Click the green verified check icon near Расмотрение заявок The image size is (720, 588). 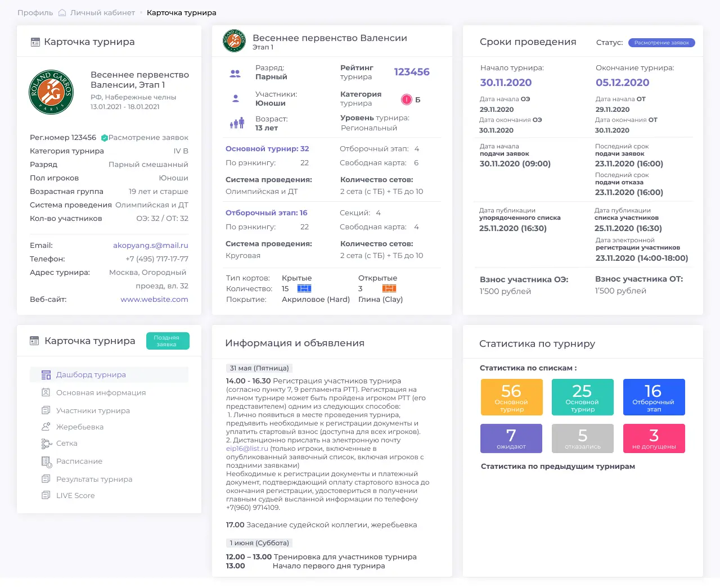(104, 138)
